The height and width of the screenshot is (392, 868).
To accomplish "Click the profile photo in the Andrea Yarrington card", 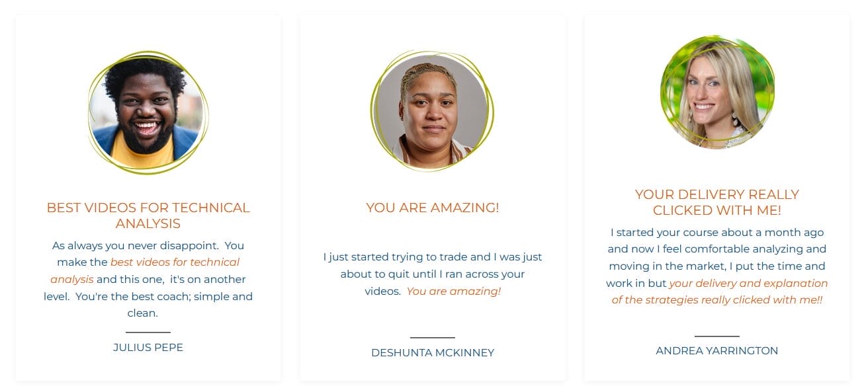I will (x=716, y=93).
